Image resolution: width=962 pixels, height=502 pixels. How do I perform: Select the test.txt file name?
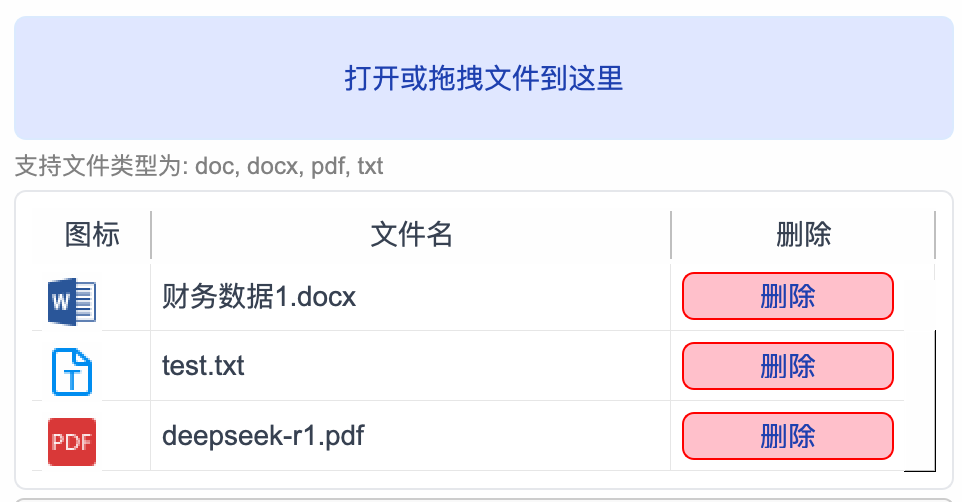click(203, 366)
